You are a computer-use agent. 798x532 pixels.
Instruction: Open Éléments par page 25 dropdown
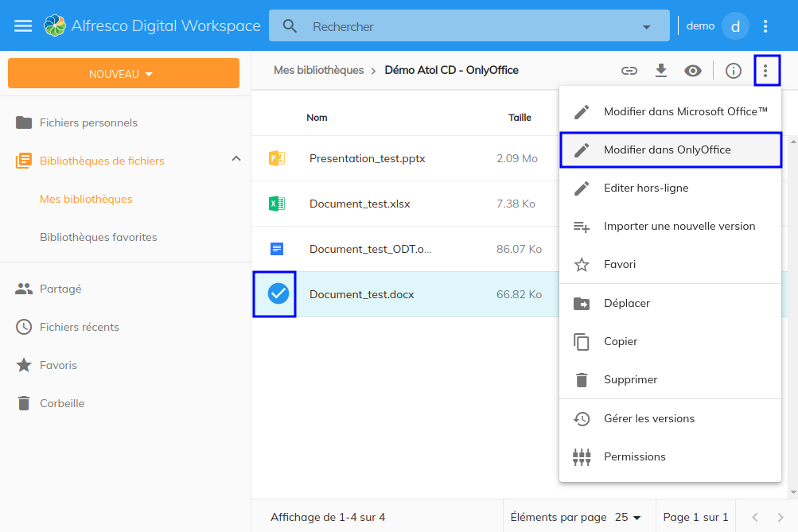click(x=628, y=517)
